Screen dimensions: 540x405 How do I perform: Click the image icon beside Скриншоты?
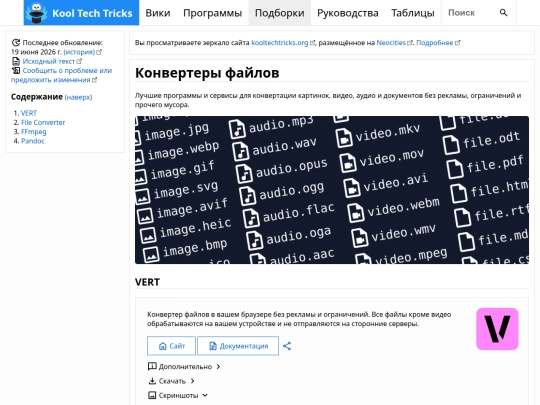tap(152, 395)
